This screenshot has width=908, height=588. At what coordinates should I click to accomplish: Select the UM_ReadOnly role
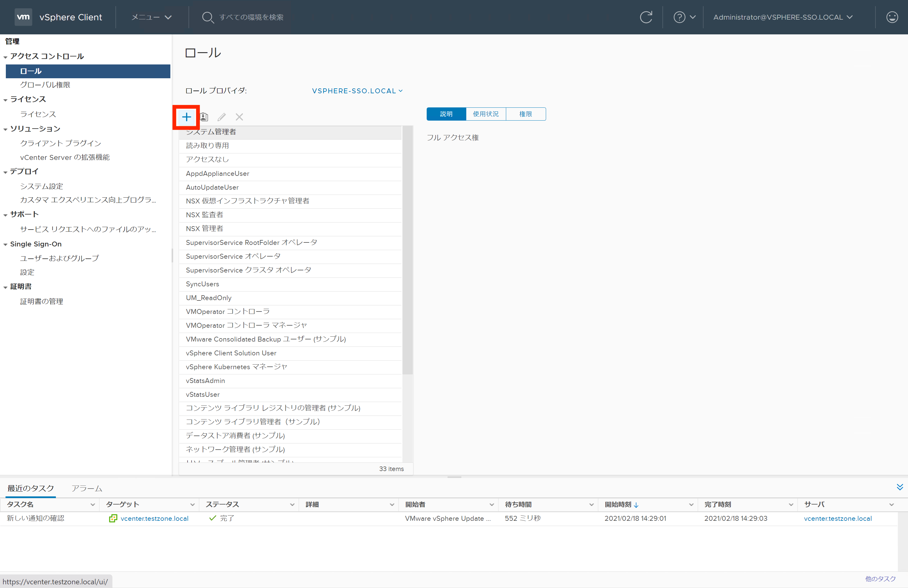(290, 298)
